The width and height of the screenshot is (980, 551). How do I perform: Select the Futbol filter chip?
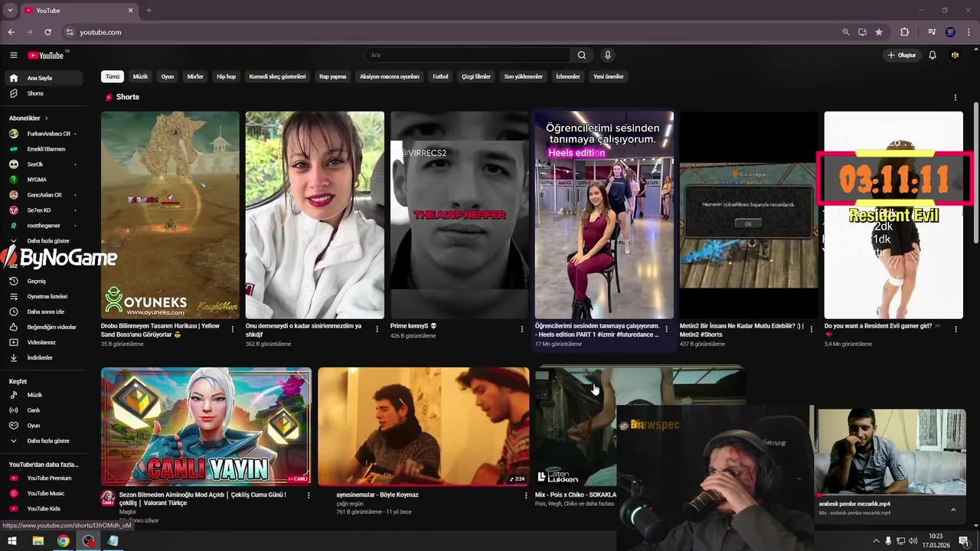click(x=440, y=77)
